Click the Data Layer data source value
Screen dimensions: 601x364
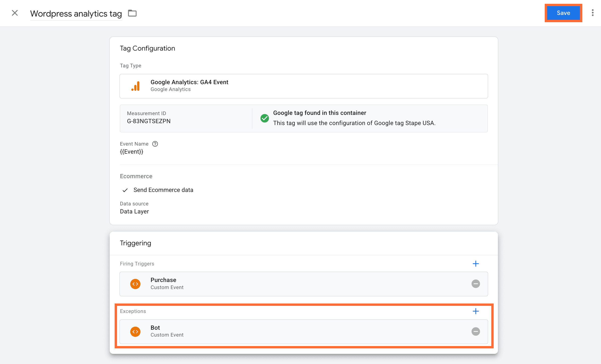134,211
